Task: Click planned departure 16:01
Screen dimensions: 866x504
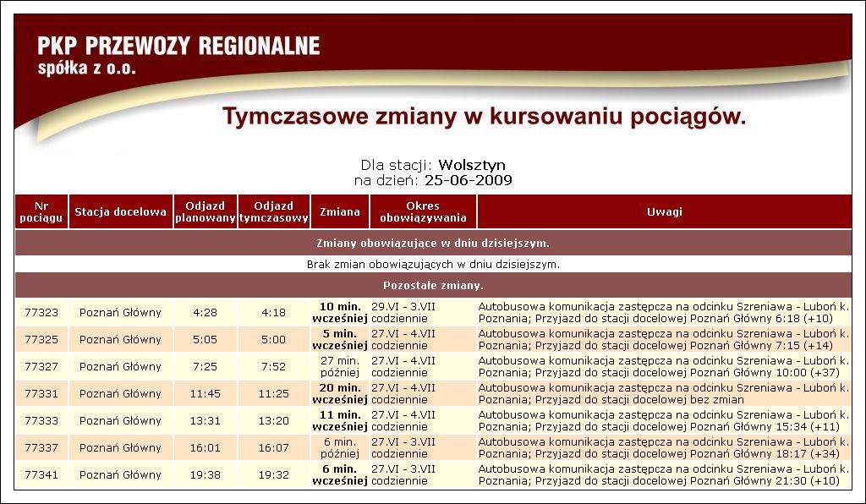Action: pos(206,447)
